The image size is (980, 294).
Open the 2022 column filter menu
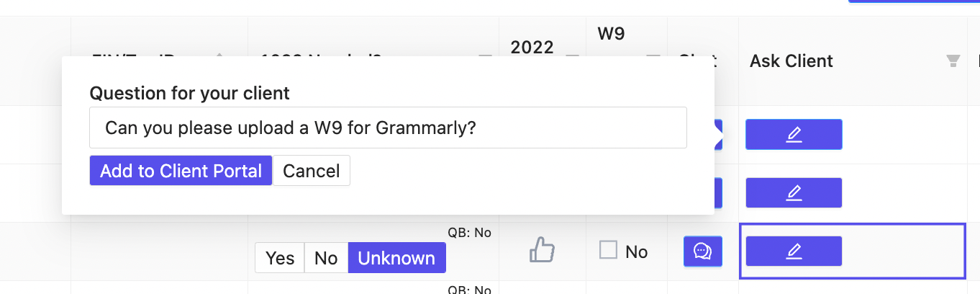573,57
